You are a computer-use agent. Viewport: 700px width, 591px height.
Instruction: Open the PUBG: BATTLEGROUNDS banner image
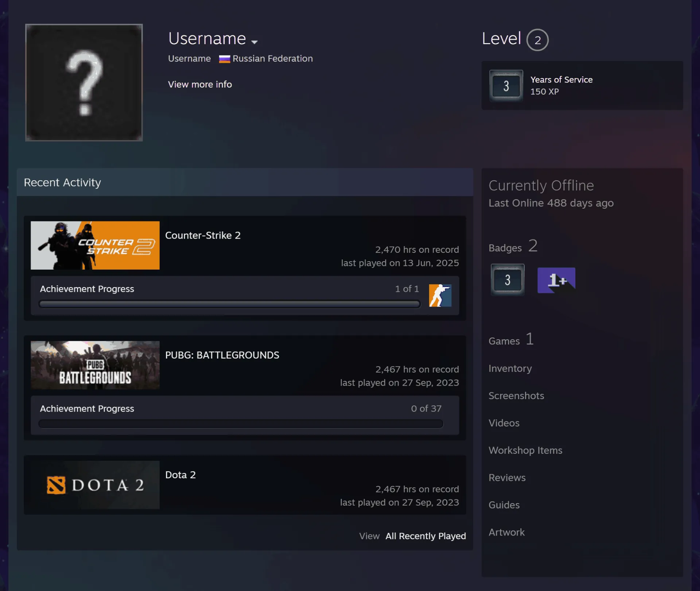click(x=95, y=365)
